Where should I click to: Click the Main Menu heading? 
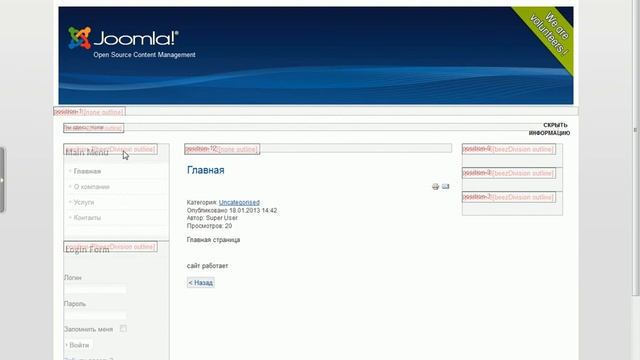click(87, 152)
